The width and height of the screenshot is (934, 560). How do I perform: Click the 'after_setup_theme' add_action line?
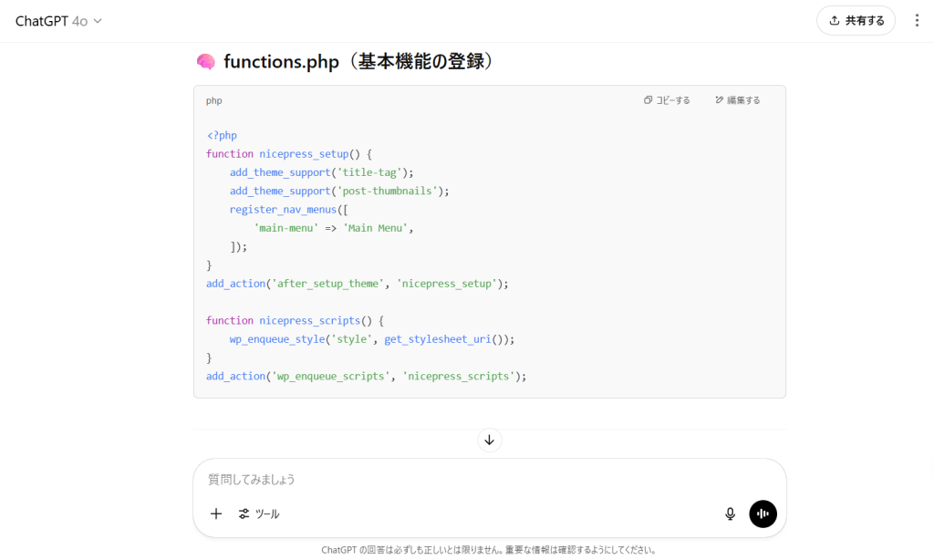(357, 284)
